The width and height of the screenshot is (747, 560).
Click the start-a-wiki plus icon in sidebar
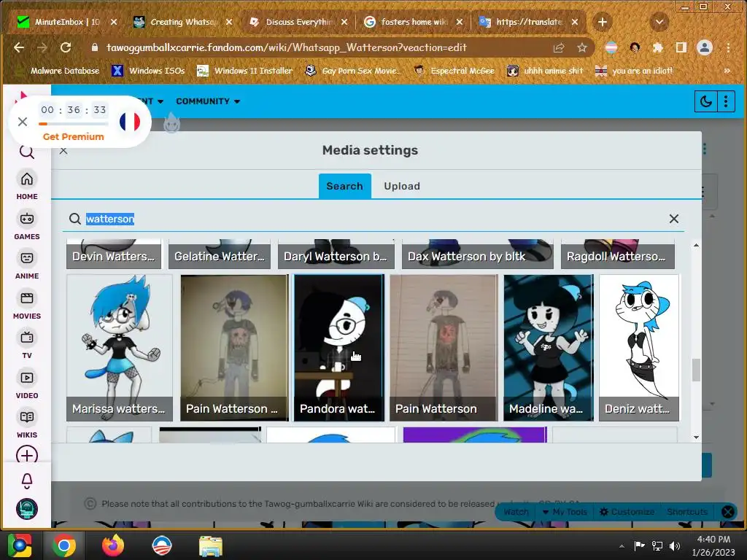27,455
